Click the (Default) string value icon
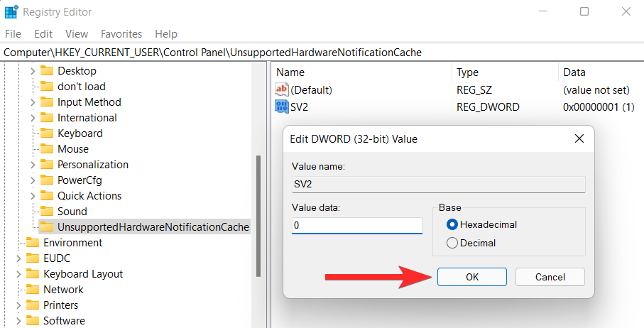 [282, 90]
